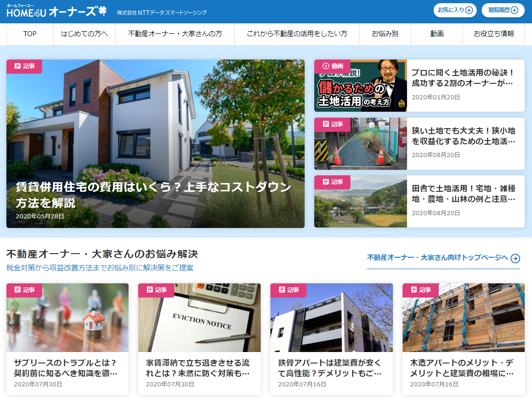Click the 記事 badge on the サブリース card

pos(23,290)
